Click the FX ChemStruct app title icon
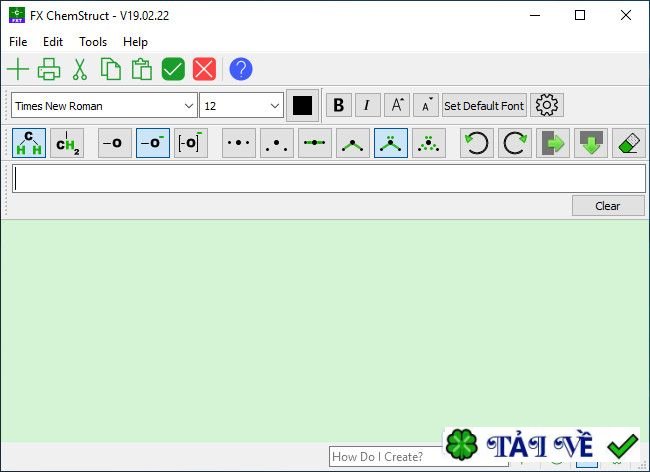This screenshot has width=650, height=472. click(17, 15)
